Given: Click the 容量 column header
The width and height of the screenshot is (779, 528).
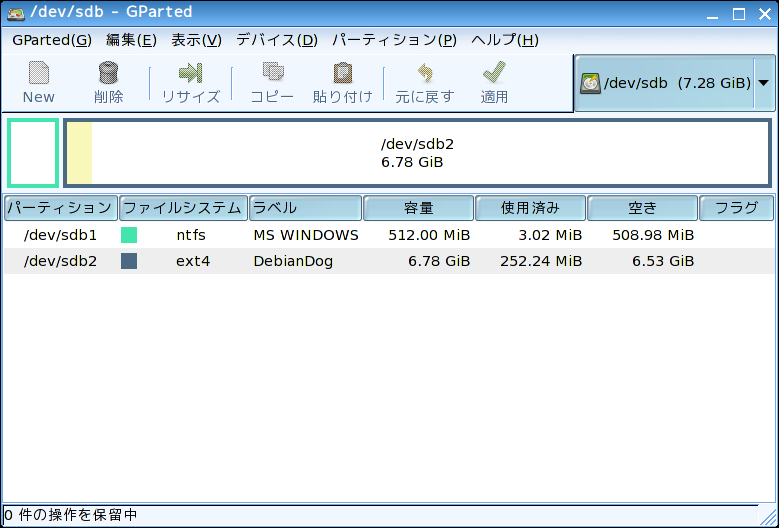Looking at the screenshot, I should pyautogui.click(x=418, y=208).
